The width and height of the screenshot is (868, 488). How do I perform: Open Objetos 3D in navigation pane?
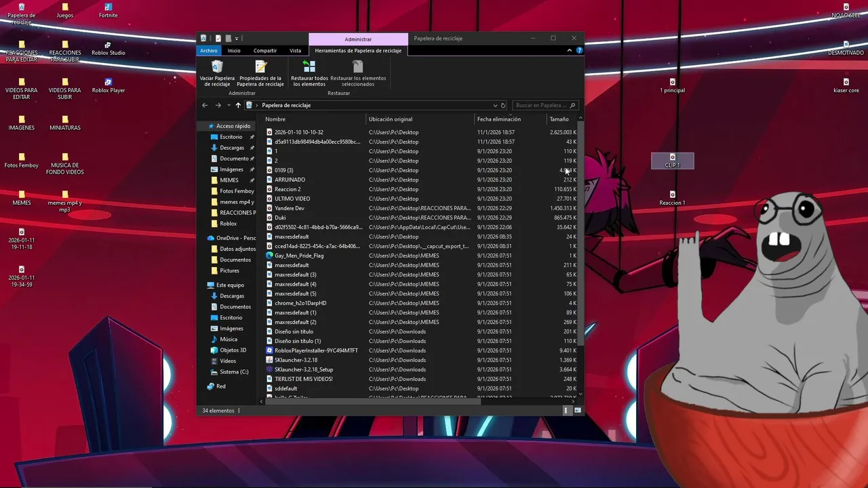point(233,350)
